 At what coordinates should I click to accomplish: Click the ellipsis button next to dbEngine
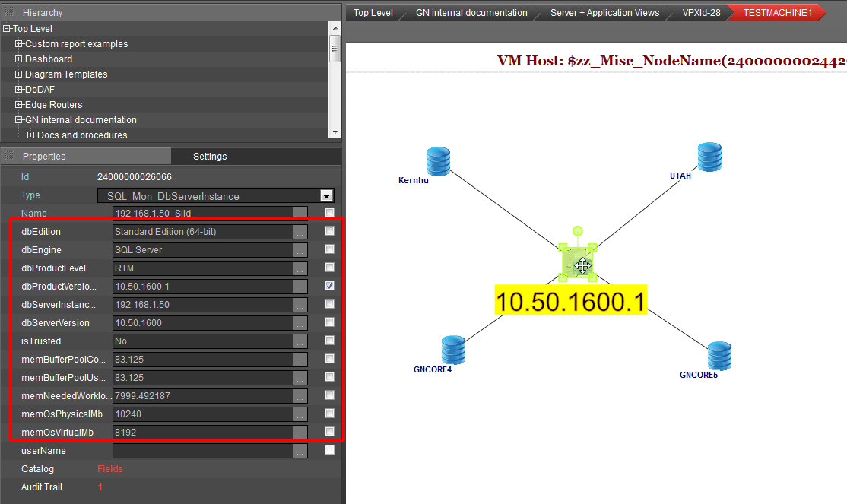click(x=301, y=250)
